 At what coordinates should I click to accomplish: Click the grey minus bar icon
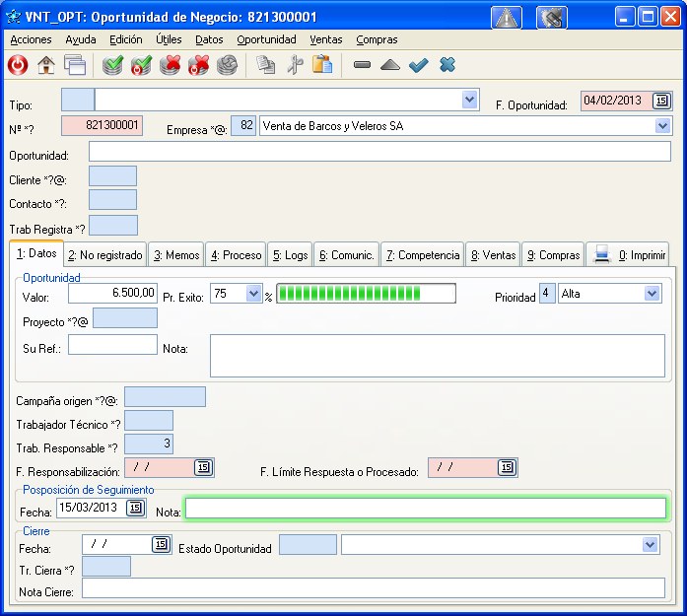[362, 65]
